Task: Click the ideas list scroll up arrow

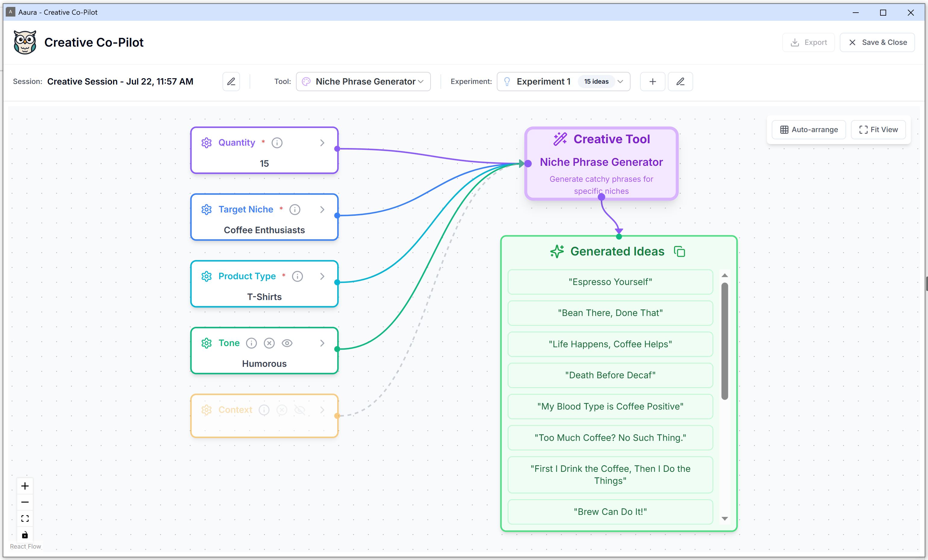Action: 725,275
